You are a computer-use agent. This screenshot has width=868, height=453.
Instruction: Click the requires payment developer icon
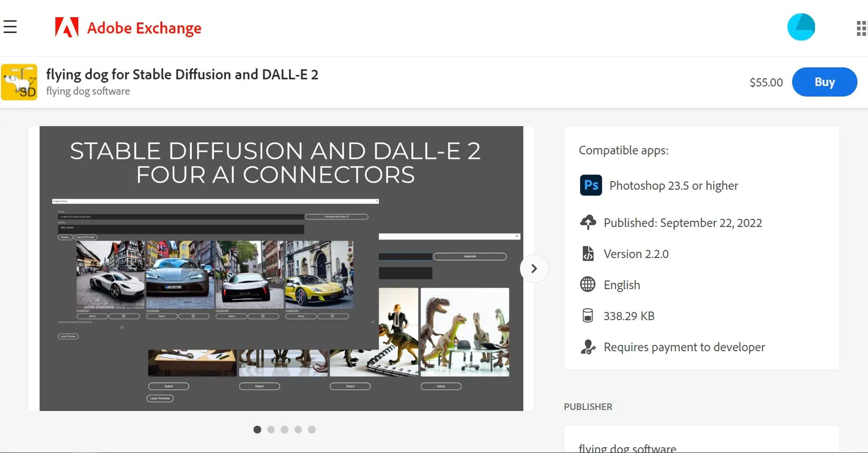(x=588, y=347)
